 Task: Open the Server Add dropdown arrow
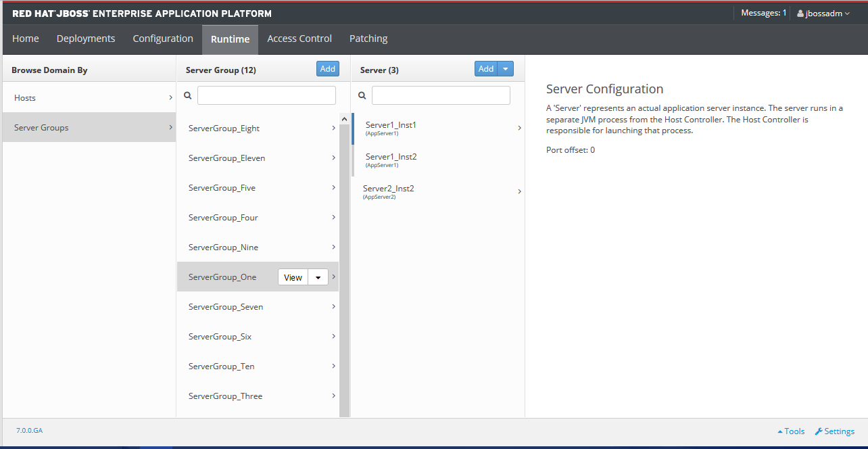506,69
